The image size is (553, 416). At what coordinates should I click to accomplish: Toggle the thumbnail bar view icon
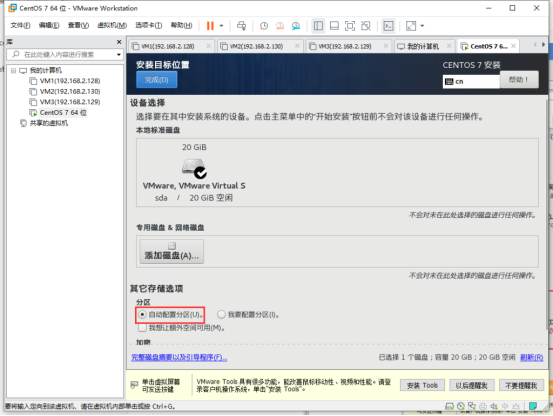[334, 26]
